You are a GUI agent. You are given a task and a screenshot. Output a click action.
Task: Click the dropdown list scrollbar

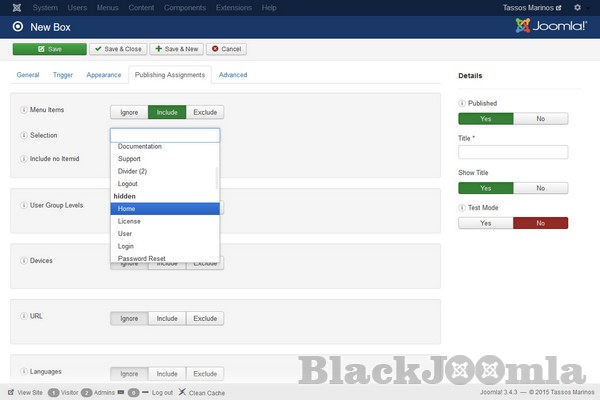pos(217,175)
